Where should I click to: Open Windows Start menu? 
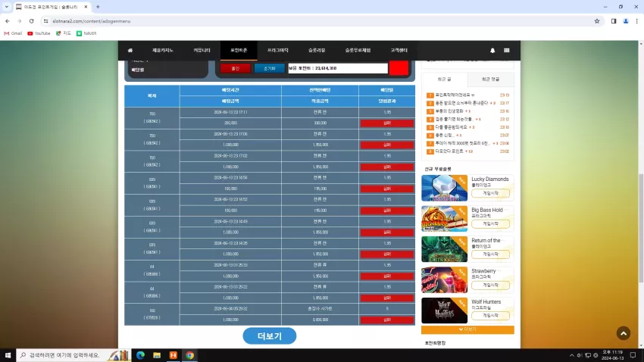[x=8, y=355]
